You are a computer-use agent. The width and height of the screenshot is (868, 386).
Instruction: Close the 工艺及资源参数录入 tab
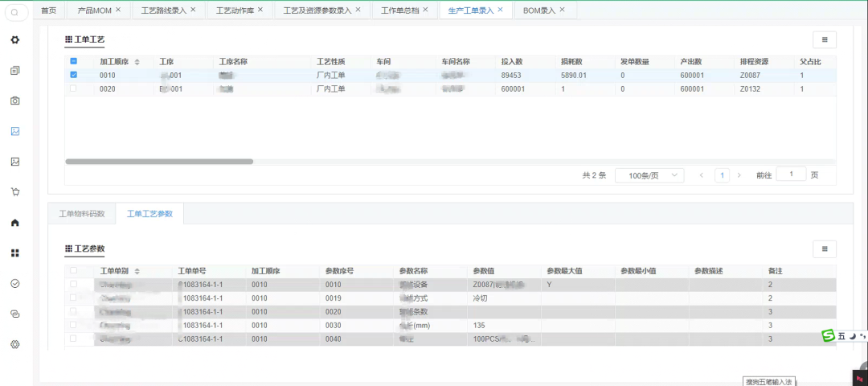[x=358, y=10]
